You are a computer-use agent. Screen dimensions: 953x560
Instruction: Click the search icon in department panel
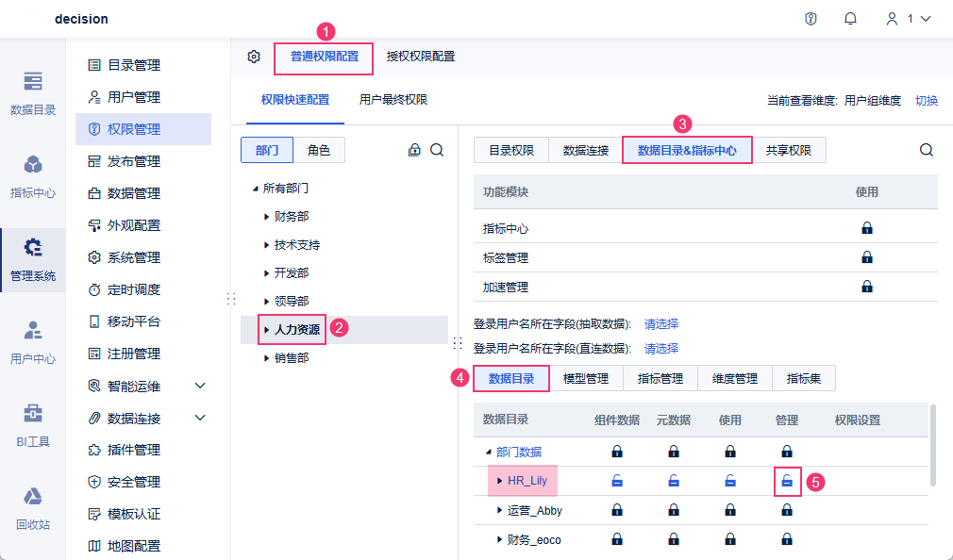437,150
